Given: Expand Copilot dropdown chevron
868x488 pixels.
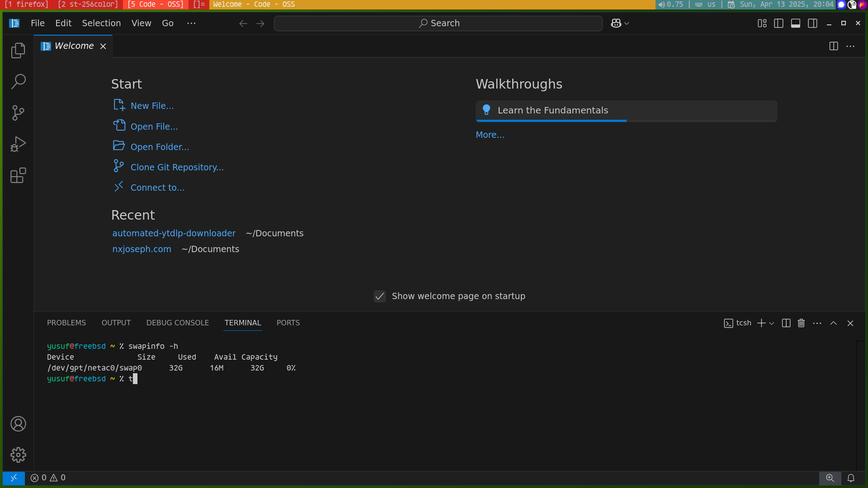Looking at the screenshot, I should [627, 23].
